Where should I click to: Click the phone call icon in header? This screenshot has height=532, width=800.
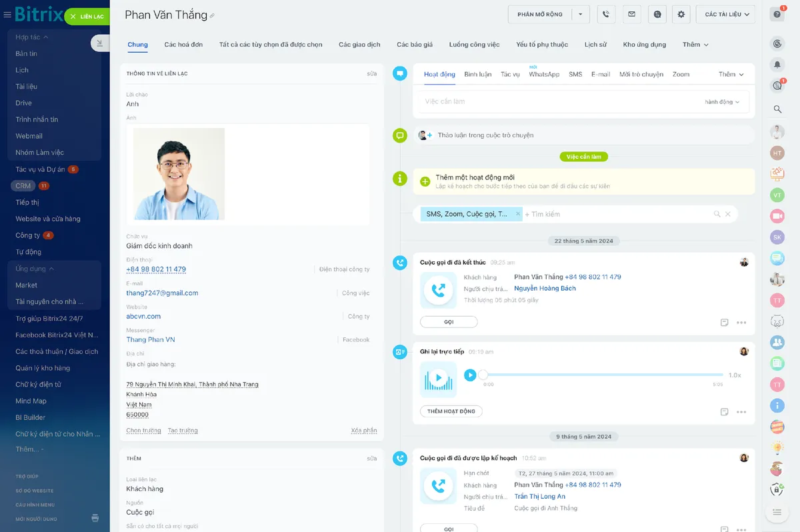(x=606, y=14)
